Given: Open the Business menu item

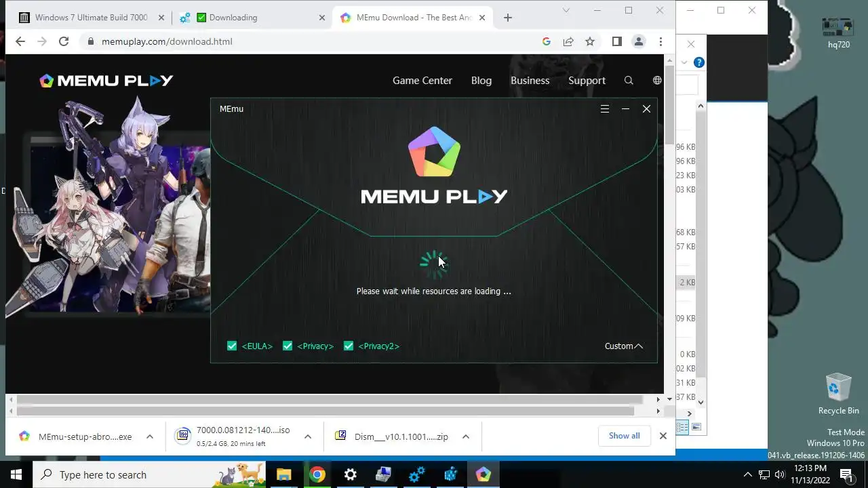Looking at the screenshot, I should coord(530,80).
